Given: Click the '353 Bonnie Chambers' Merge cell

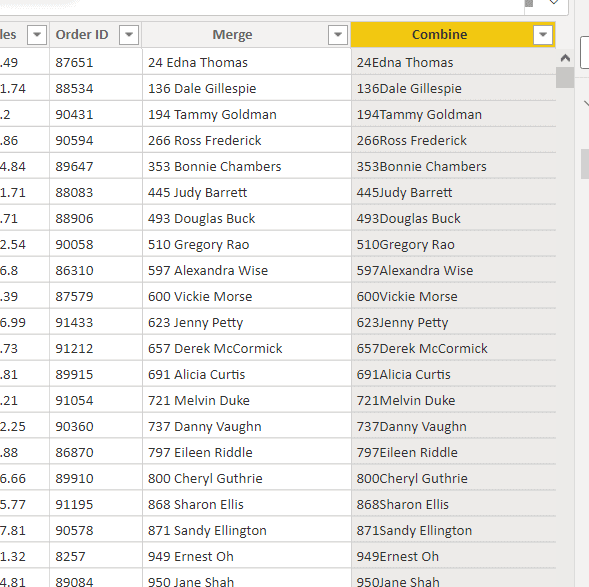Looking at the screenshot, I should [246, 166].
